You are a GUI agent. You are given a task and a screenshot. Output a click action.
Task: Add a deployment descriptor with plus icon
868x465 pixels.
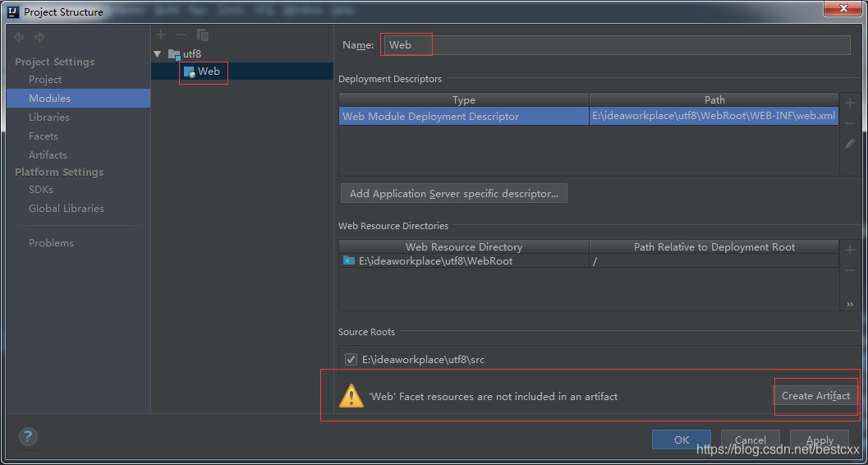850,103
